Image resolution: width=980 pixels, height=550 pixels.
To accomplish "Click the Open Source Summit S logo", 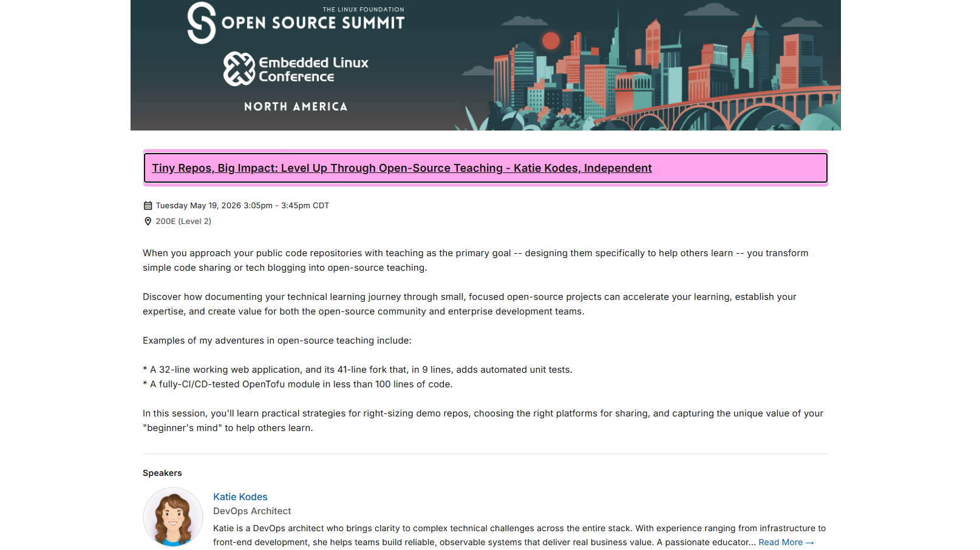I will (x=202, y=23).
